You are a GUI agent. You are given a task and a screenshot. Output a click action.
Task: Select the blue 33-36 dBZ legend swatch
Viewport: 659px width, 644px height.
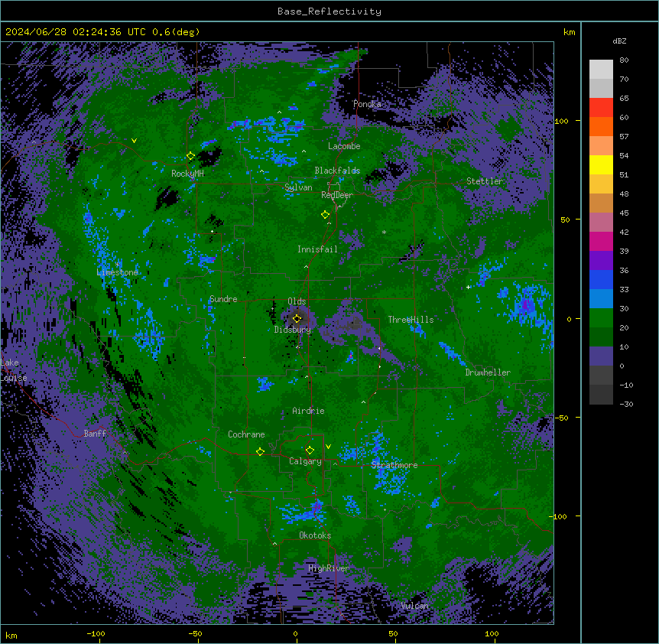[601, 279]
